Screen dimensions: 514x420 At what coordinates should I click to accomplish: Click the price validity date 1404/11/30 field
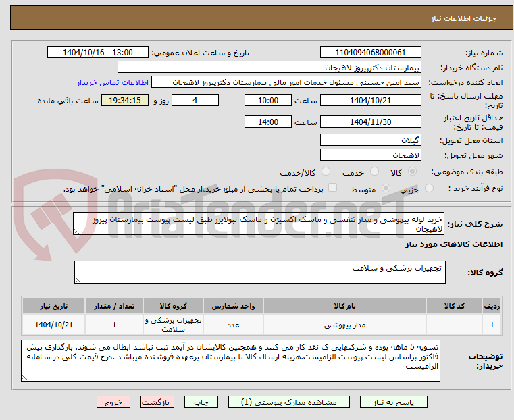coord(370,122)
